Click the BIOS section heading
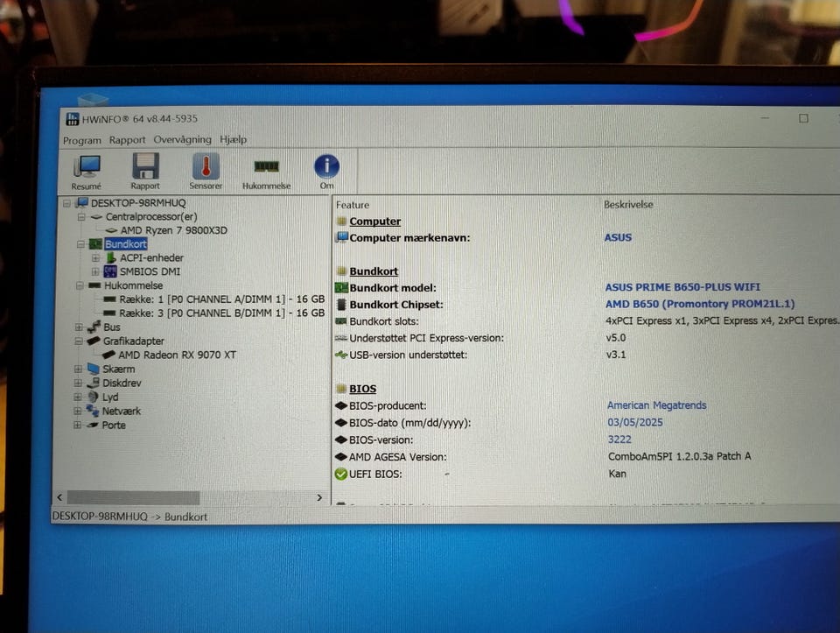The width and height of the screenshot is (840, 633). point(362,389)
